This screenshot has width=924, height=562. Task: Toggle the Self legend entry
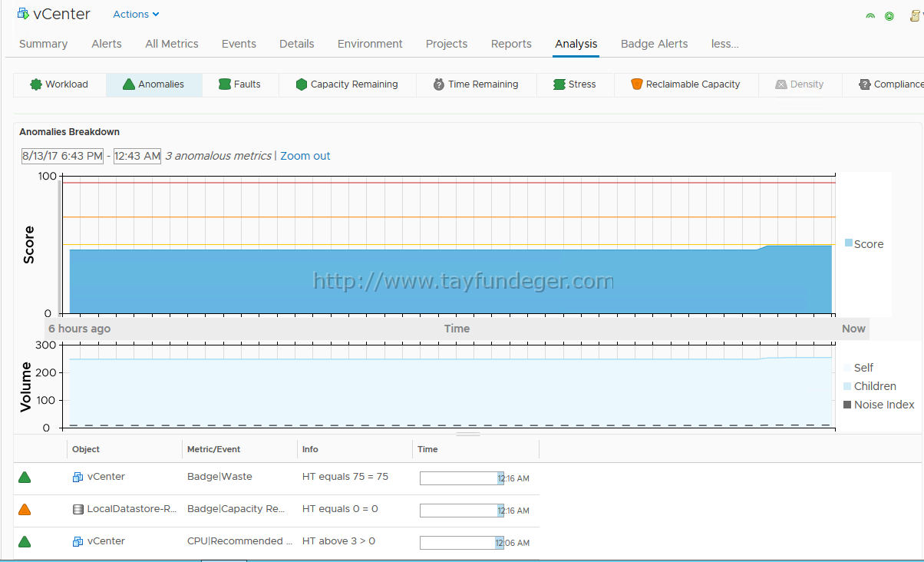pos(859,368)
